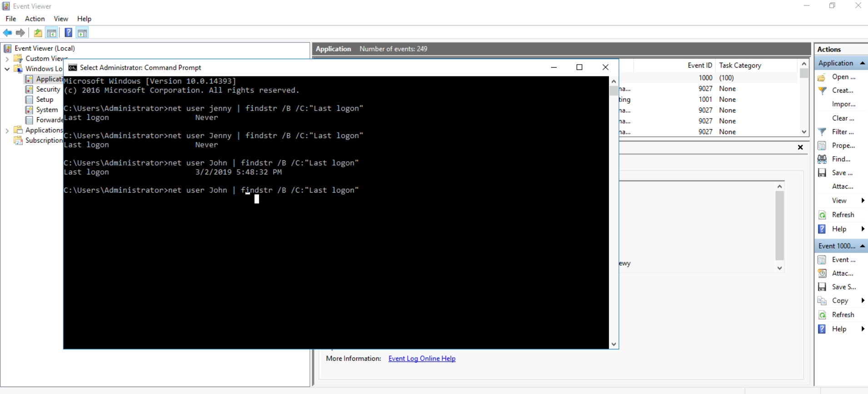This screenshot has height=394, width=868.
Task: Open the Event Log Online Help link
Action: coord(422,359)
